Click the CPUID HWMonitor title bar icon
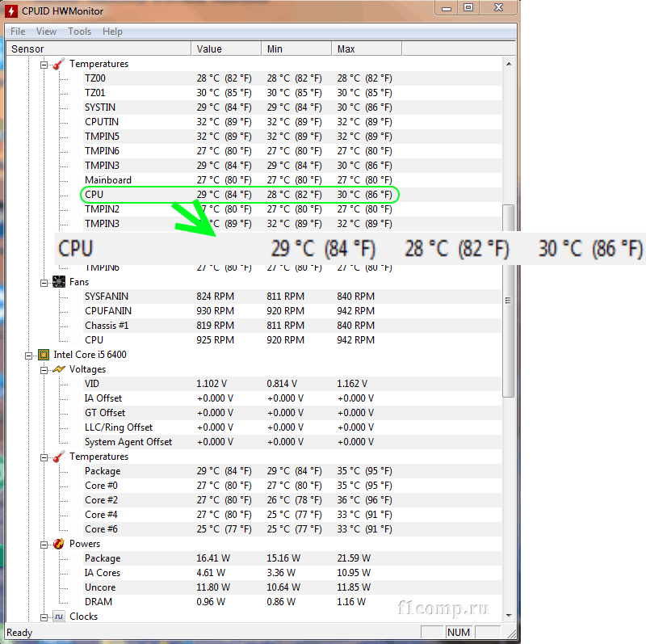The width and height of the screenshot is (646, 644). point(11,11)
